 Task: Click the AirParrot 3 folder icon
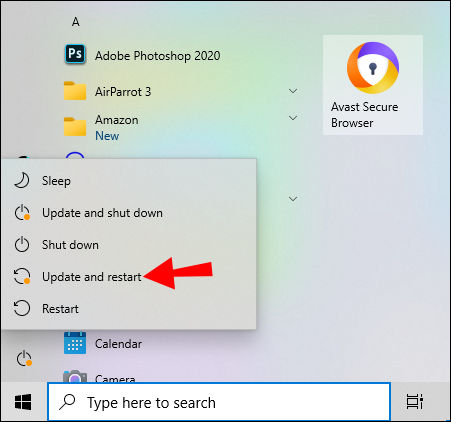[x=75, y=91]
